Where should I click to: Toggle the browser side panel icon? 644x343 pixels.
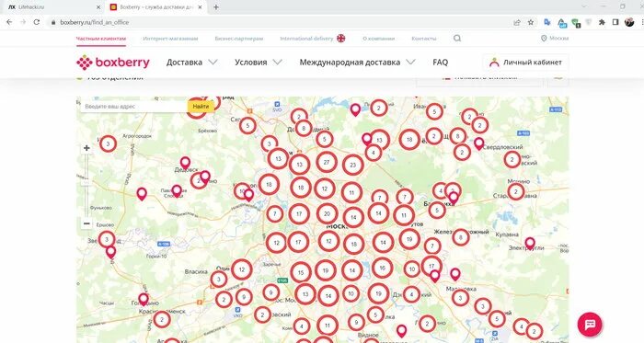pos(615,22)
